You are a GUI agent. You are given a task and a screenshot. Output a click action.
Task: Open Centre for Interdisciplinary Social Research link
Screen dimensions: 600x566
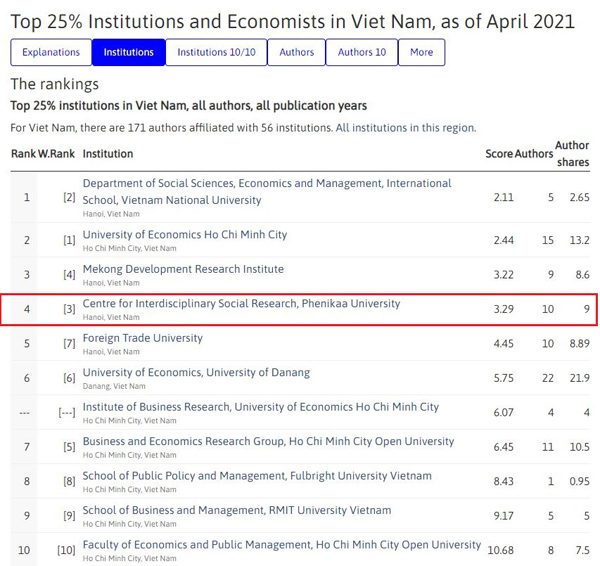coord(240,303)
